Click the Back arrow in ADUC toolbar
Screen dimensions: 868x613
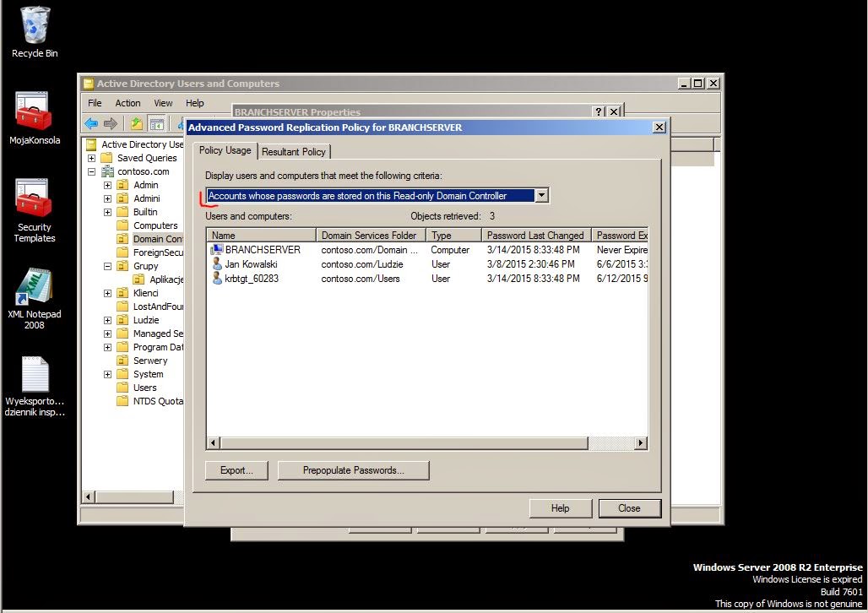pos(91,123)
